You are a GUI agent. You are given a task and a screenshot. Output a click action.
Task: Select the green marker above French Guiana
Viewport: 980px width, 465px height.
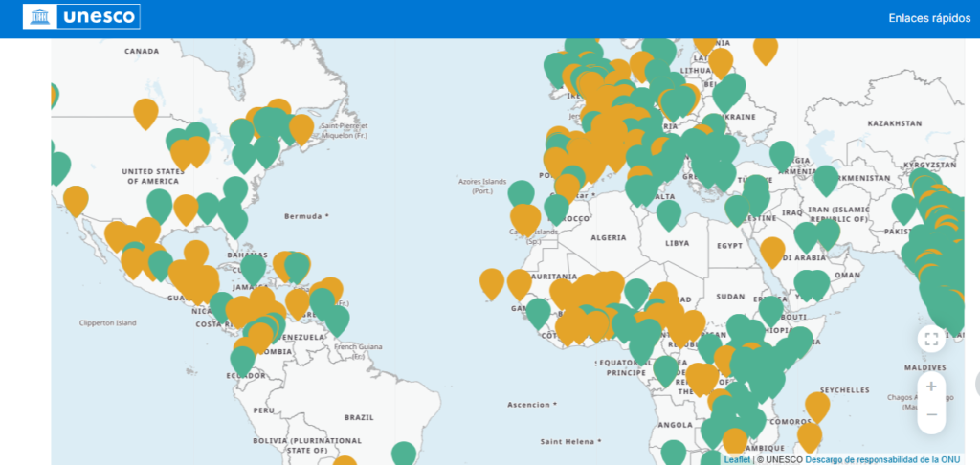(x=337, y=320)
